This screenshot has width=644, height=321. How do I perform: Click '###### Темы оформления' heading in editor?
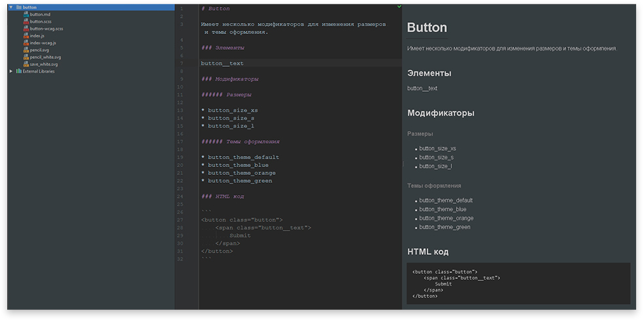[x=240, y=142]
